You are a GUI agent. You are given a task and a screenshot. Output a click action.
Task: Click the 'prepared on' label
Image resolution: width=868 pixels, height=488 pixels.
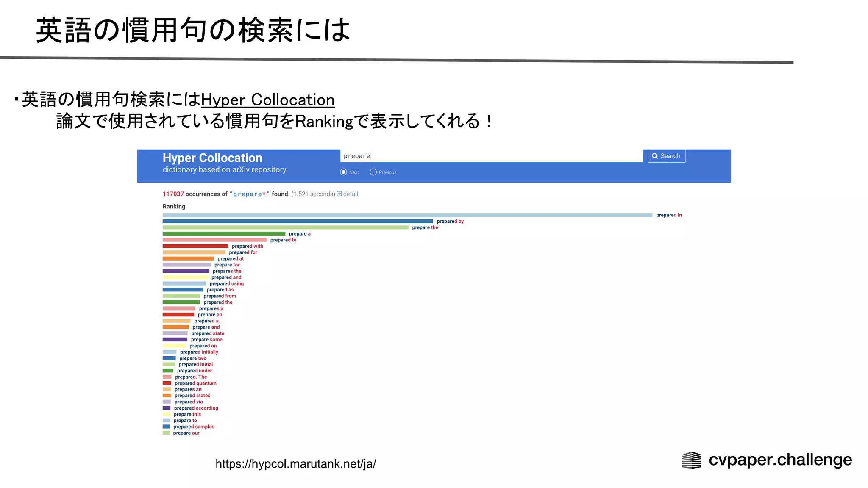tap(203, 346)
